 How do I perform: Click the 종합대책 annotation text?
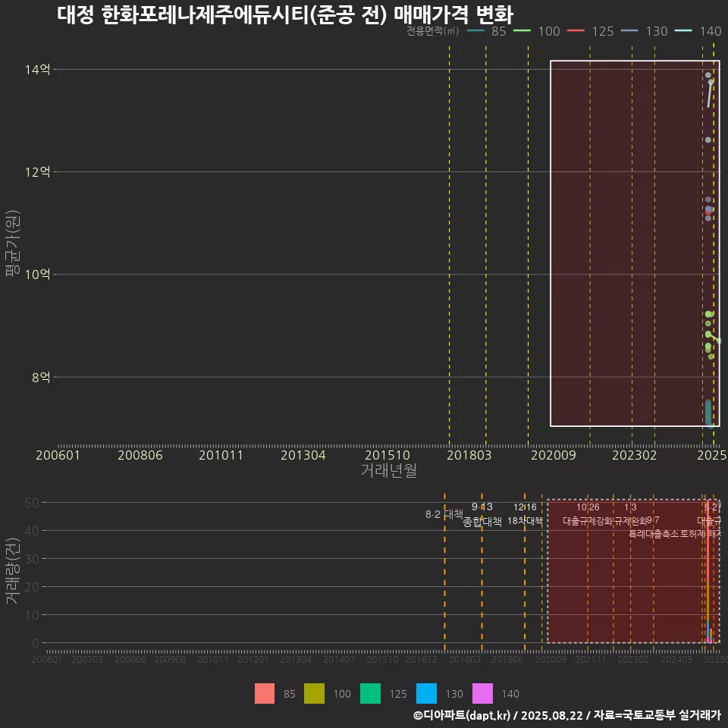[482, 522]
